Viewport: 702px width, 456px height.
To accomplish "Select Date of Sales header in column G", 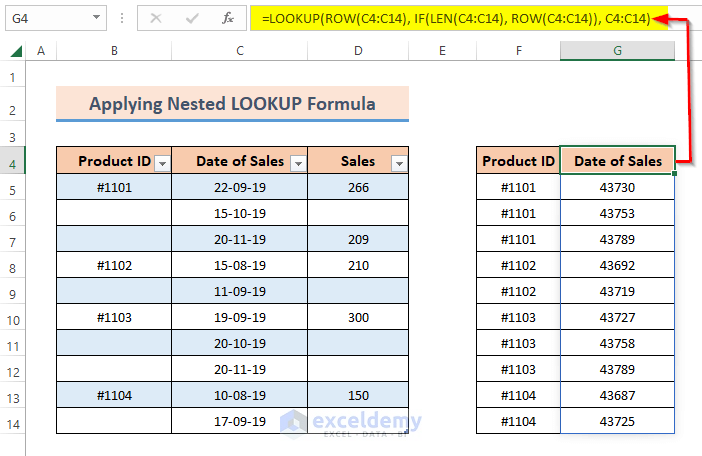I will pos(617,160).
